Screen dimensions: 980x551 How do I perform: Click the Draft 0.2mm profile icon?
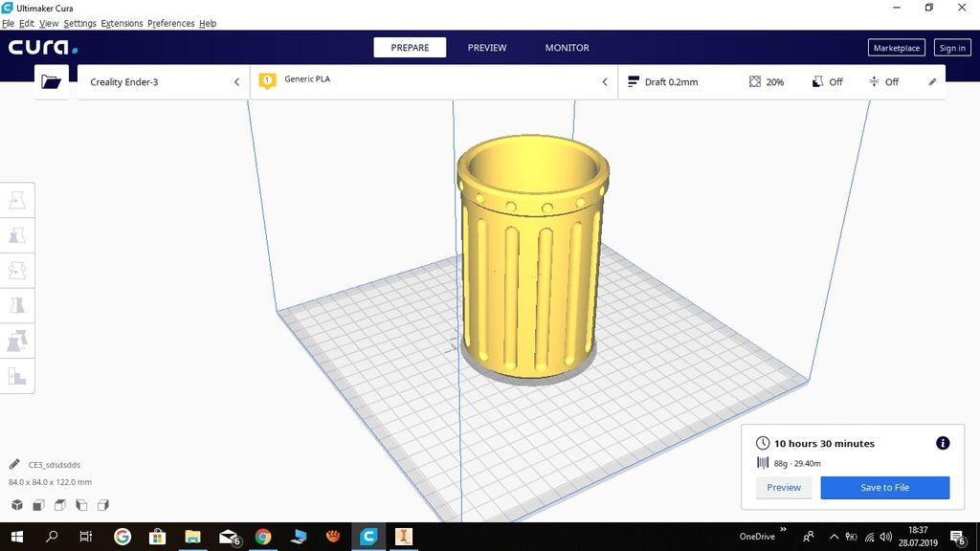(634, 82)
